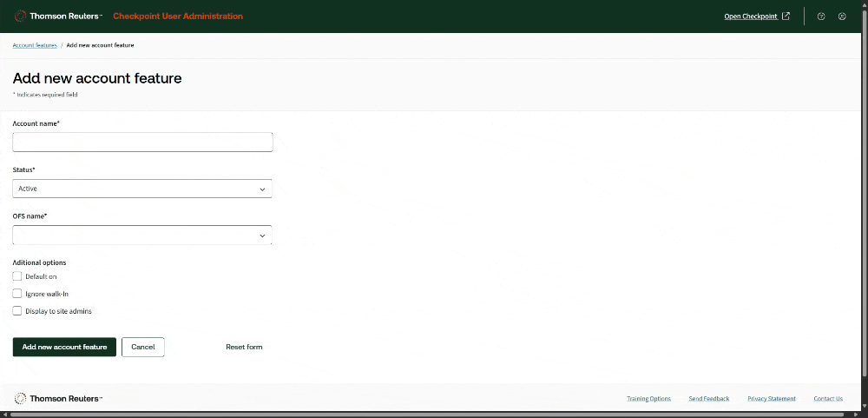Click the 'Add new account feature' breadcrumb text
Image resolution: width=868 pixels, height=418 pixels.
coord(100,45)
